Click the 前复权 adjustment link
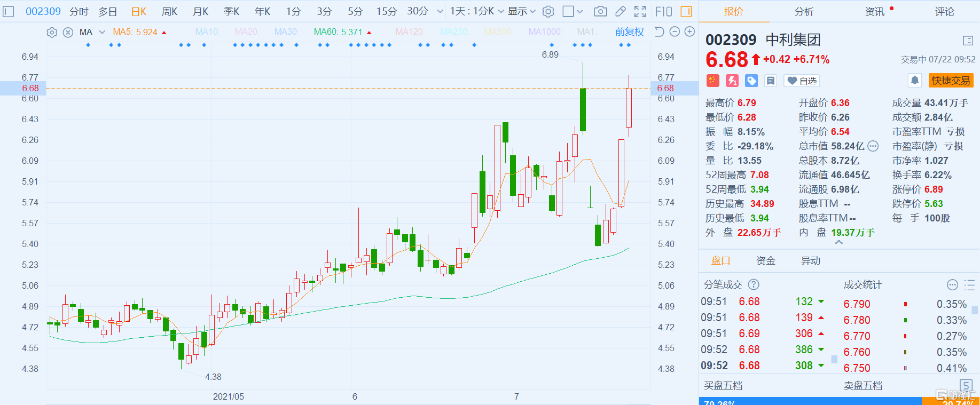980x405 pixels. coord(629,32)
